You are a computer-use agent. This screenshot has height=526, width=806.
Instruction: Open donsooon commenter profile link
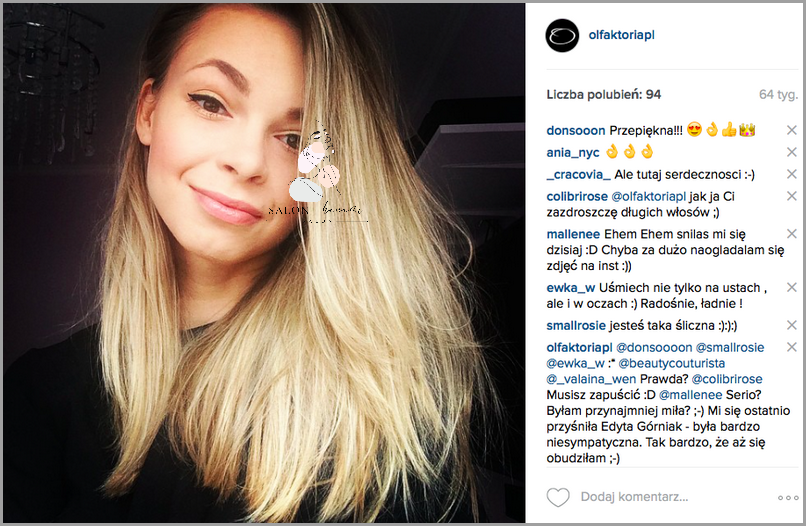coord(576,131)
